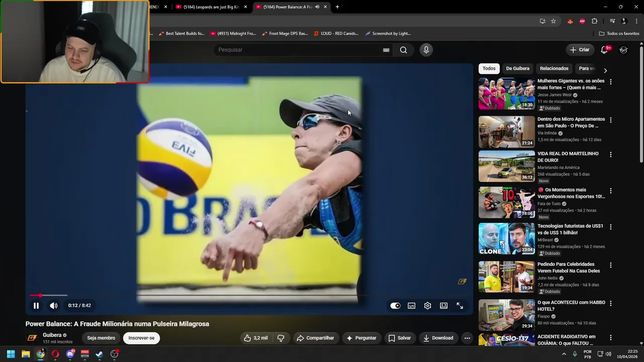Viewport: 644px width, 362px height.
Task: Pause the video with the pause button
Action: point(36,306)
